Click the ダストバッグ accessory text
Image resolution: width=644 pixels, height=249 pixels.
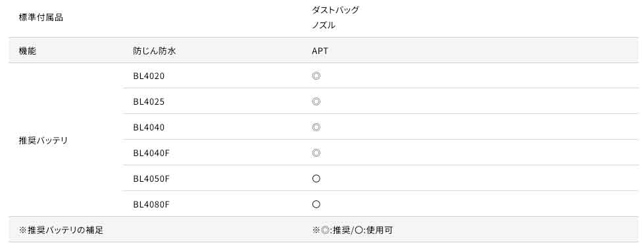click(x=335, y=11)
